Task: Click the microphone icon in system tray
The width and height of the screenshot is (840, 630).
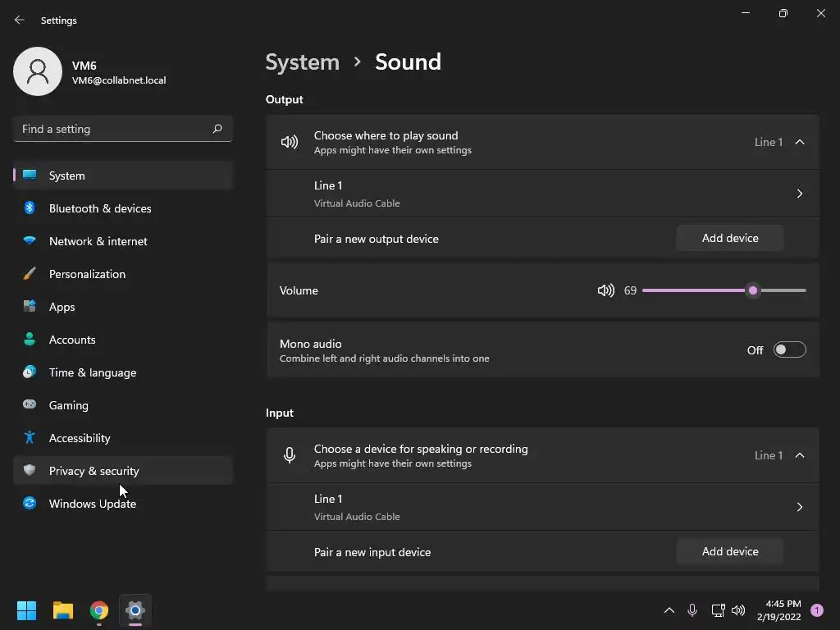Action: (x=692, y=610)
